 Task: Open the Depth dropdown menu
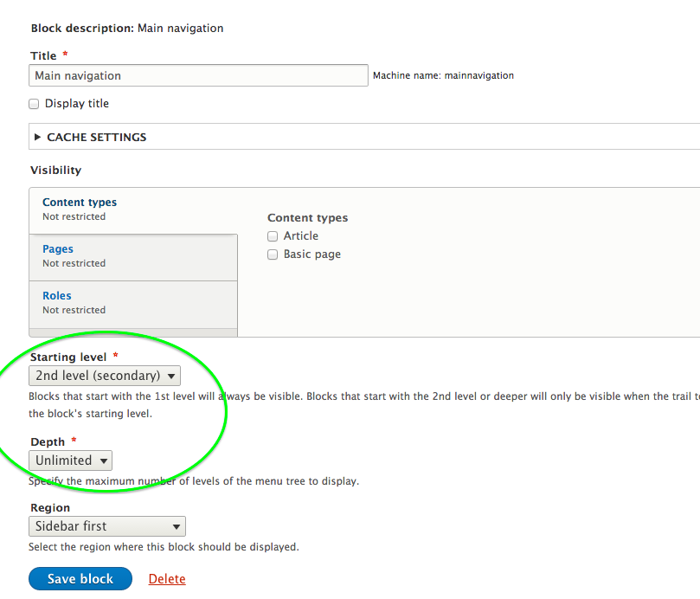[70, 461]
